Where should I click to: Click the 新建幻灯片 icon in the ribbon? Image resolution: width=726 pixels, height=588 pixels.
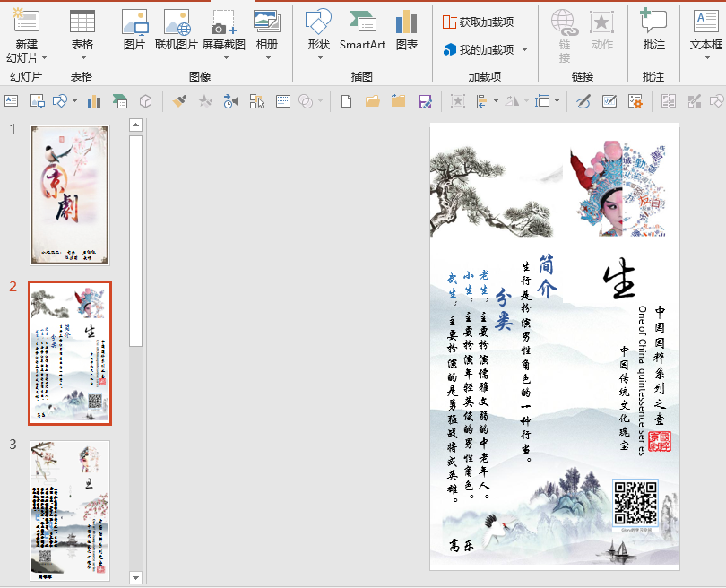(x=26, y=21)
